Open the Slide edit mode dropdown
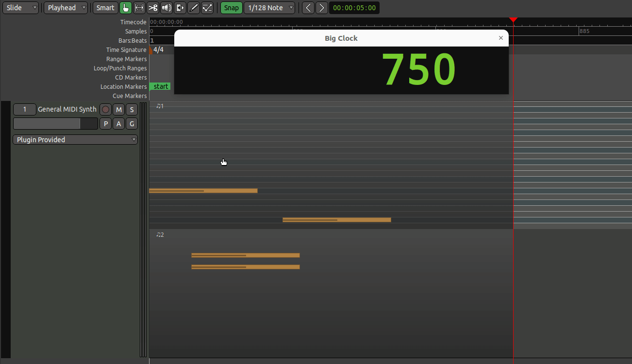The image size is (632, 364). tap(20, 8)
